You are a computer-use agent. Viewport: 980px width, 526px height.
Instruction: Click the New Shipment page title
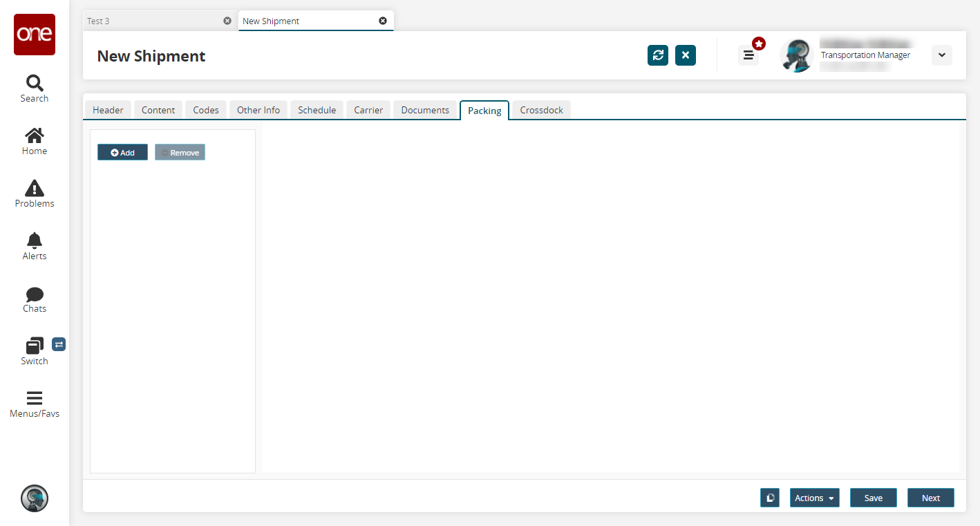coord(151,56)
